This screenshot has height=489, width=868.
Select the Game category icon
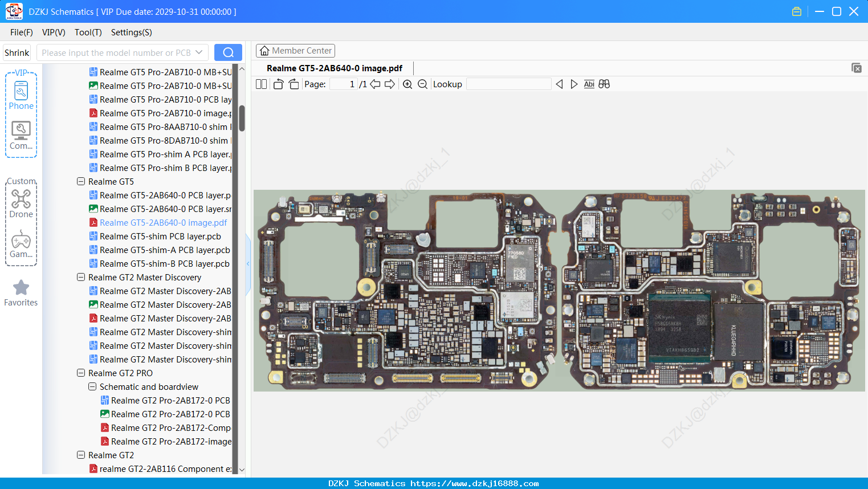click(21, 244)
